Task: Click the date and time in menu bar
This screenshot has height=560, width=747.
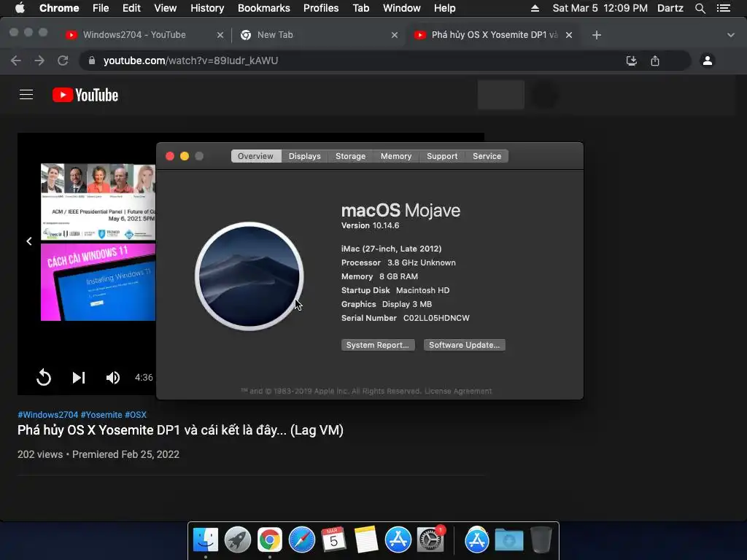Action: pos(600,8)
